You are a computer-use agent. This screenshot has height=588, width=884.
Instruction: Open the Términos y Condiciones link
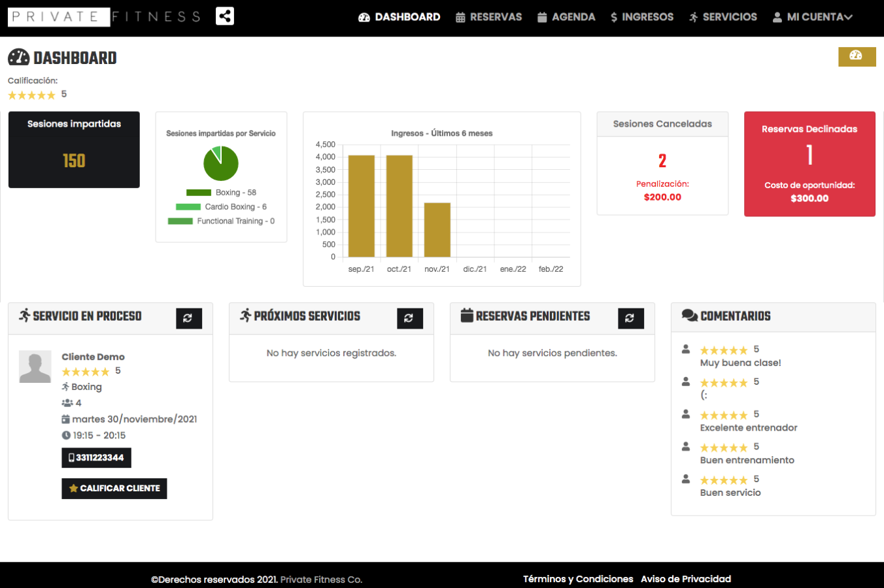[577, 579]
